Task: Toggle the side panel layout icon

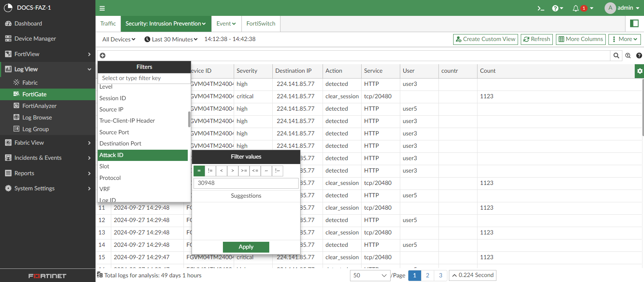Action: point(634,24)
